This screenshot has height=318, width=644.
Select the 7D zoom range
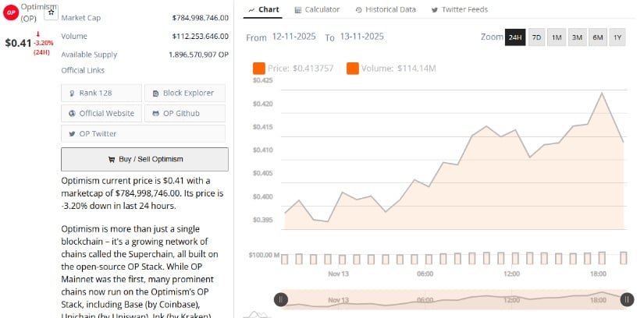click(536, 37)
